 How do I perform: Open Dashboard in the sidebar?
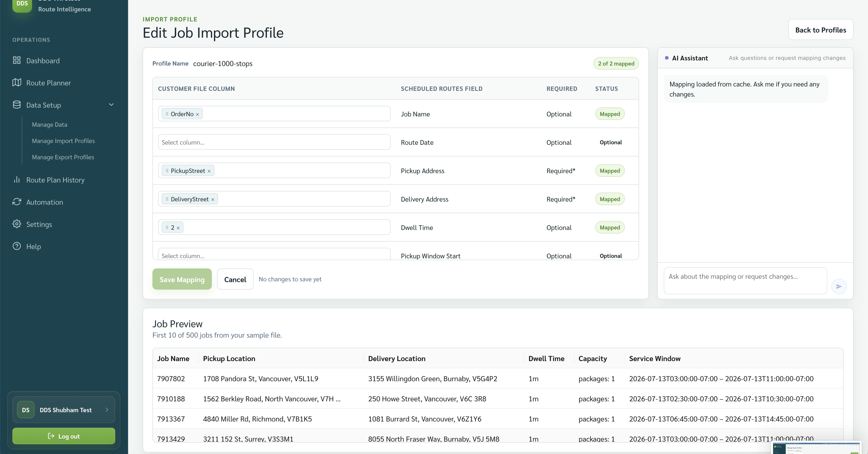coord(43,61)
